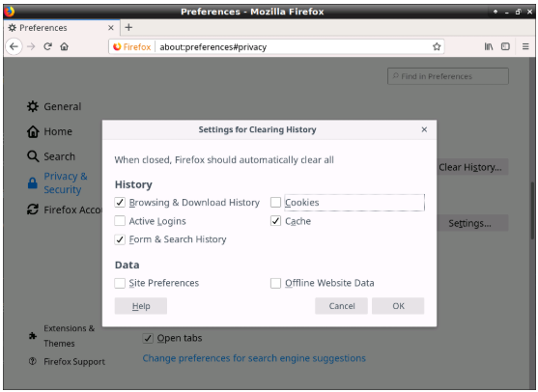Click the Extensions puzzle piece icon
Viewport: 538px width, 392px height.
pyautogui.click(x=33, y=336)
